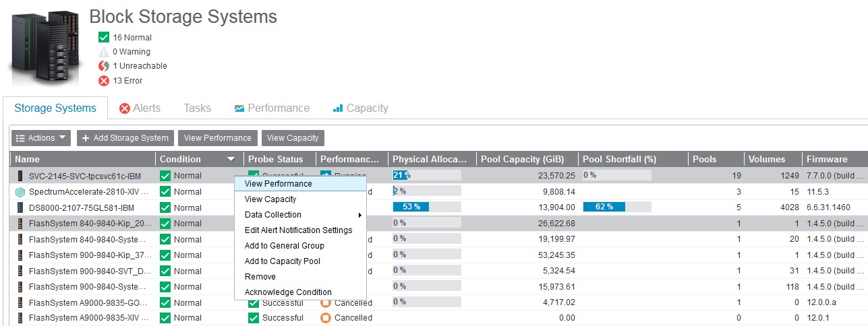The height and width of the screenshot is (326, 868).
Task: Click the Add Storage System button
Action: pos(125,138)
